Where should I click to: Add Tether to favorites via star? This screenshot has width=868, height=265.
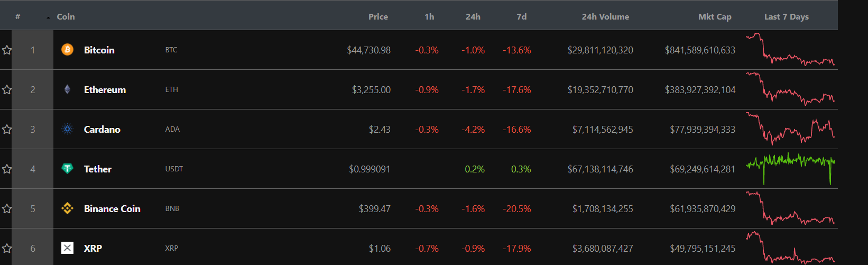pos(7,169)
